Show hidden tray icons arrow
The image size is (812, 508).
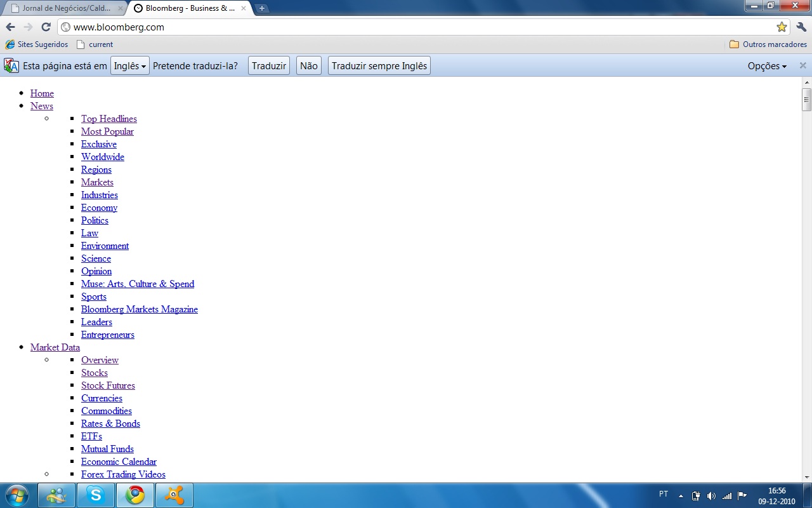681,496
